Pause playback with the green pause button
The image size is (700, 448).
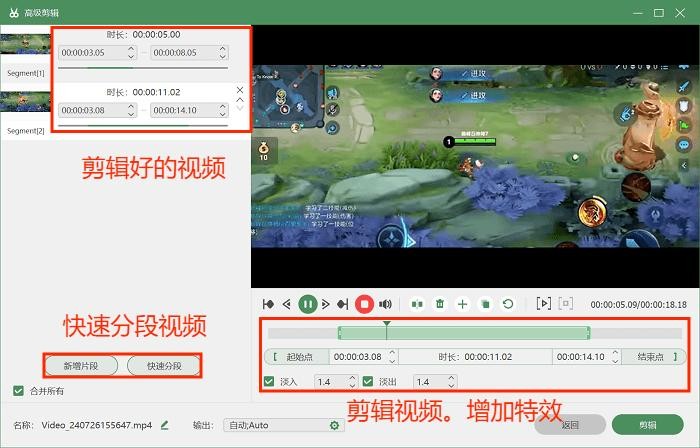[309, 303]
